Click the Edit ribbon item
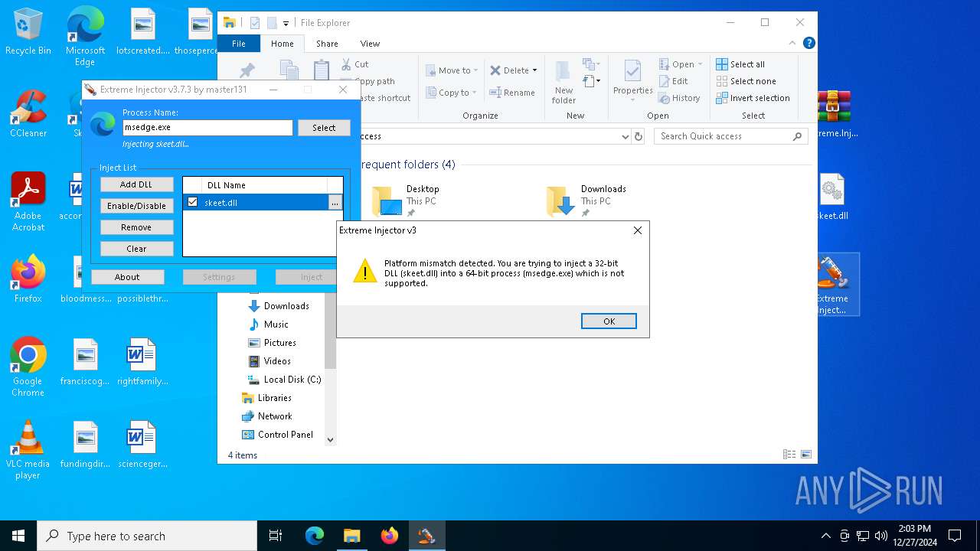This screenshot has height=551, width=980. click(x=673, y=81)
